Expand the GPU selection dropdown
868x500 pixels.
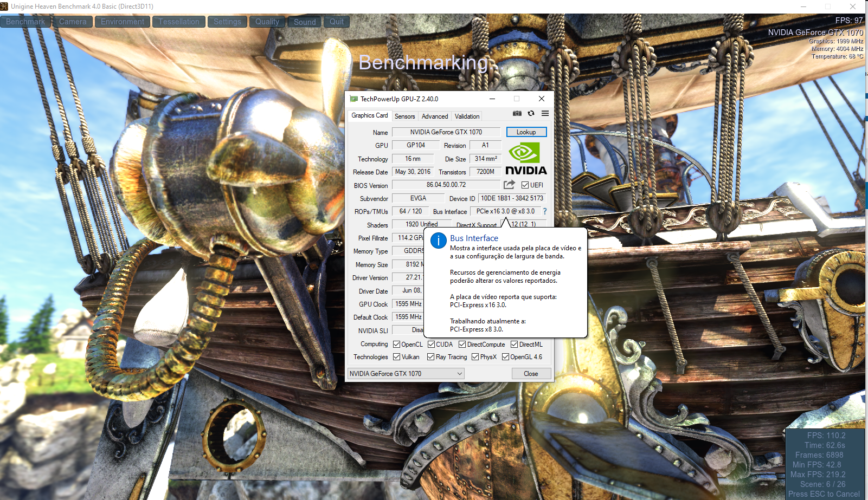406,374
